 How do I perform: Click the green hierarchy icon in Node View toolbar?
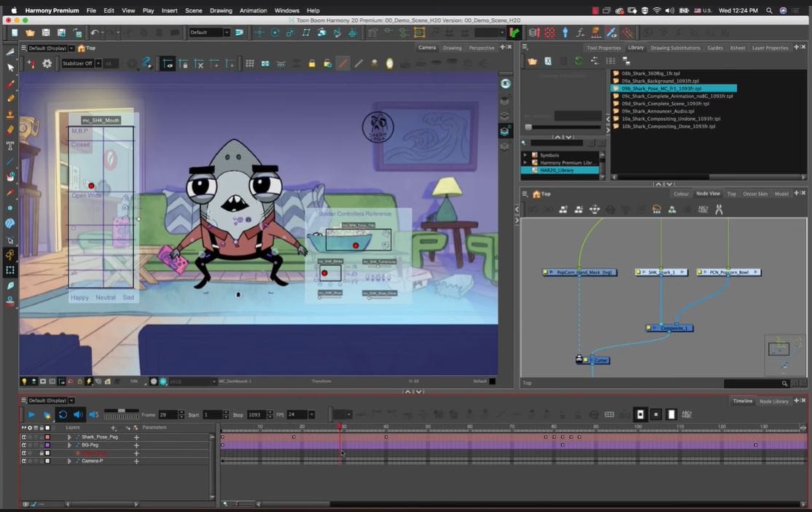[671, 210]
